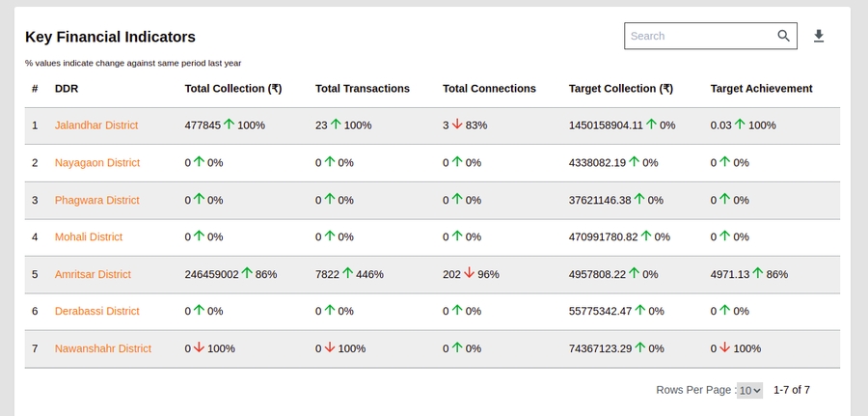Screen dimensions: 868x416
Task: Open Jalandhar District link
Action: tap(95, 125)
